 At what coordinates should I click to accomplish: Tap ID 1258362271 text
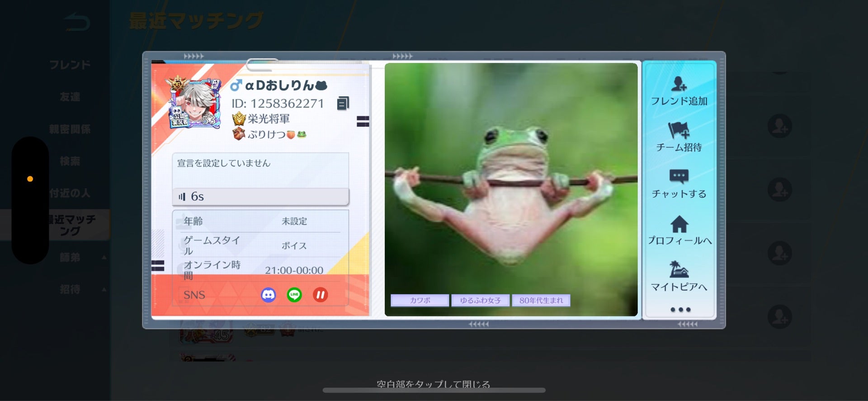coord(278,104)
